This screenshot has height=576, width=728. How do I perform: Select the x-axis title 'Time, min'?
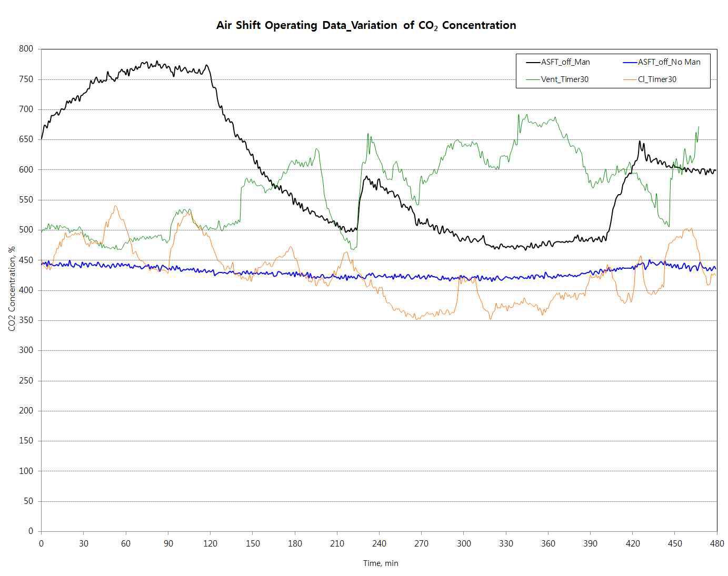[381, 563]
